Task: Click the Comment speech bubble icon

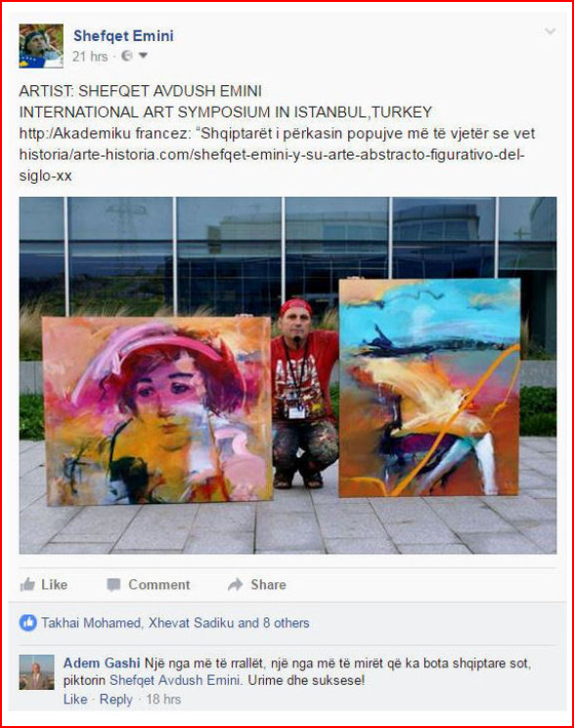Action: point(113,584)
